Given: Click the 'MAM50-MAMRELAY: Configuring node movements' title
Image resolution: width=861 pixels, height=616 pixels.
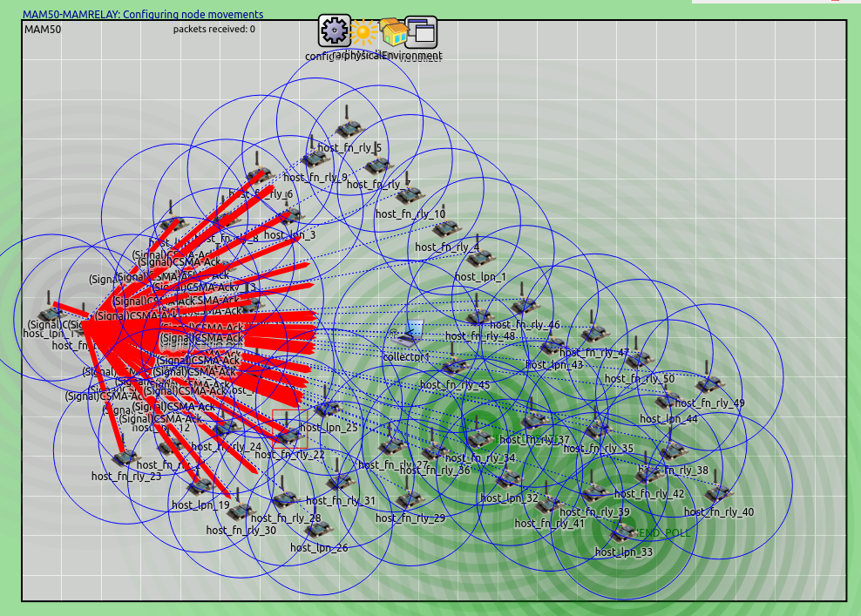Looking at the screenshot, I should coord(143,14).
